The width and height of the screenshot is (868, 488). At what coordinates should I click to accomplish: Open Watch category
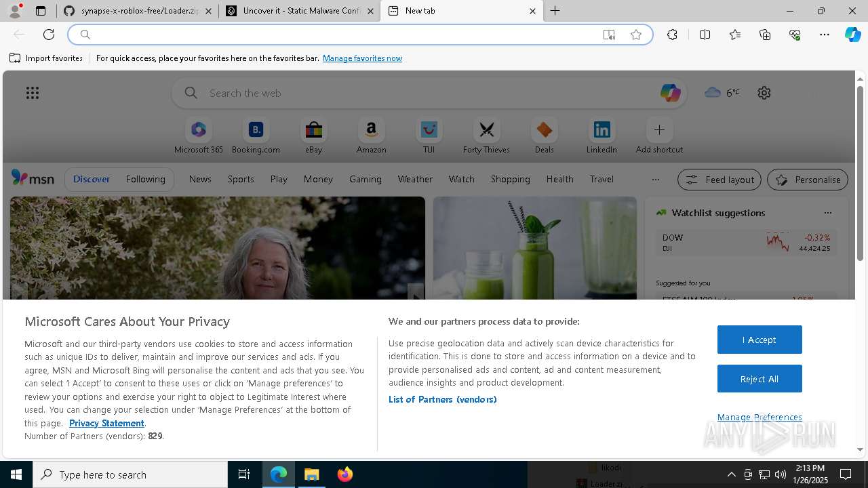click(462, 179)
